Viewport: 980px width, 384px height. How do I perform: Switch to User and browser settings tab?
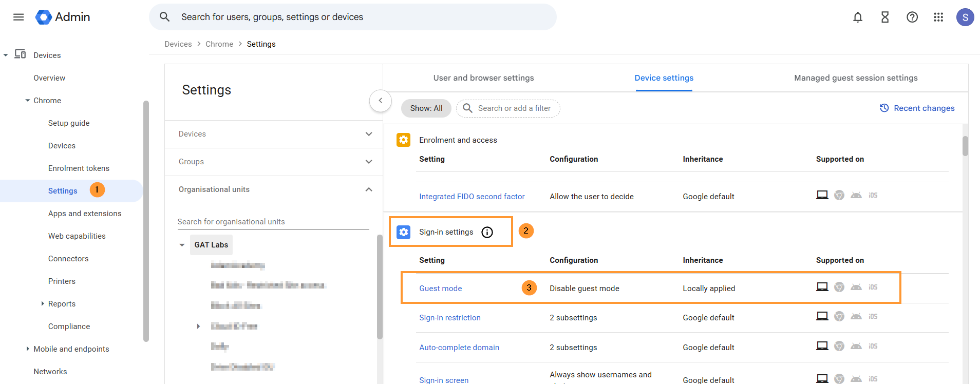[483, 78]
